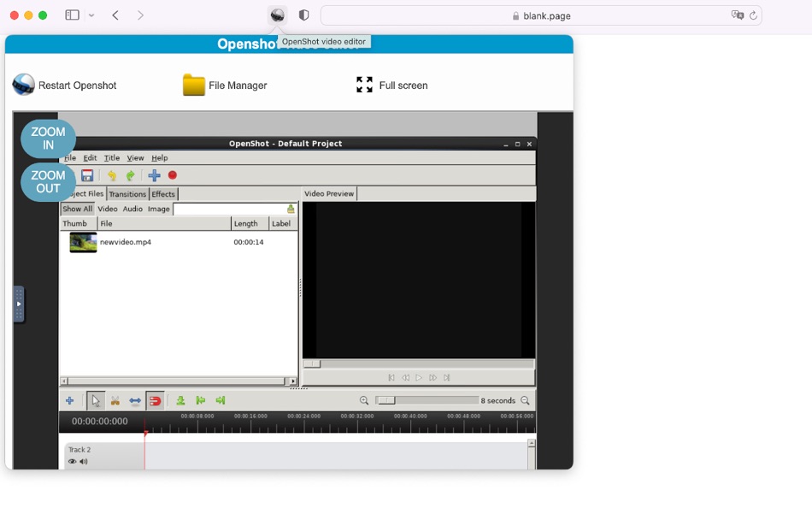Click the Full screen arrows icon
The height and width of the screenshot is (508, 812).
(x=365, y=85)
